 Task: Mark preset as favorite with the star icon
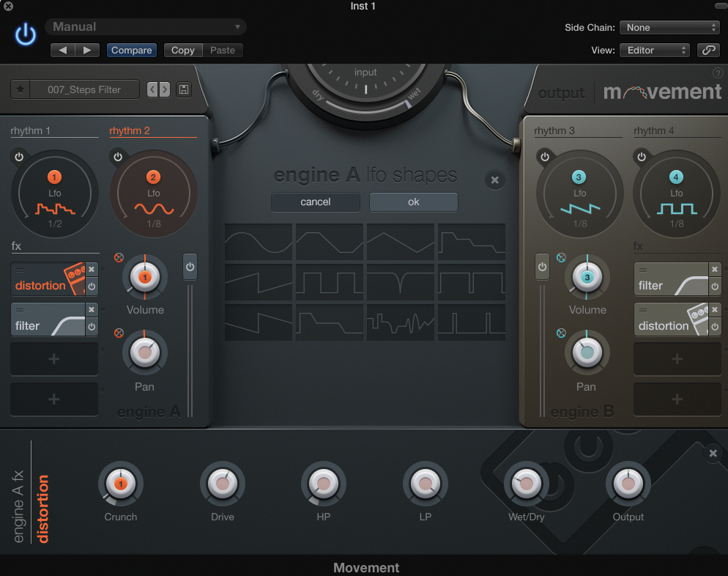point(21,89)
